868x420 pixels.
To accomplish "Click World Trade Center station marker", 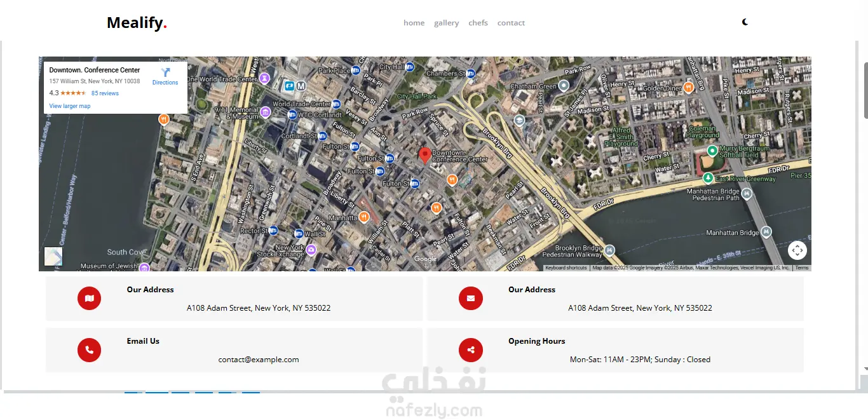I will pyautogui.click(x=336, y=104).
